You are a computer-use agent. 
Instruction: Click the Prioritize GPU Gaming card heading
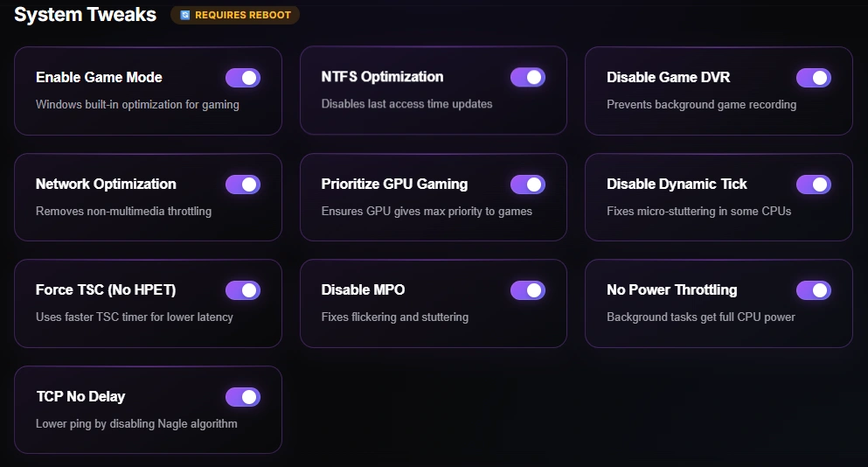[394, 184]
